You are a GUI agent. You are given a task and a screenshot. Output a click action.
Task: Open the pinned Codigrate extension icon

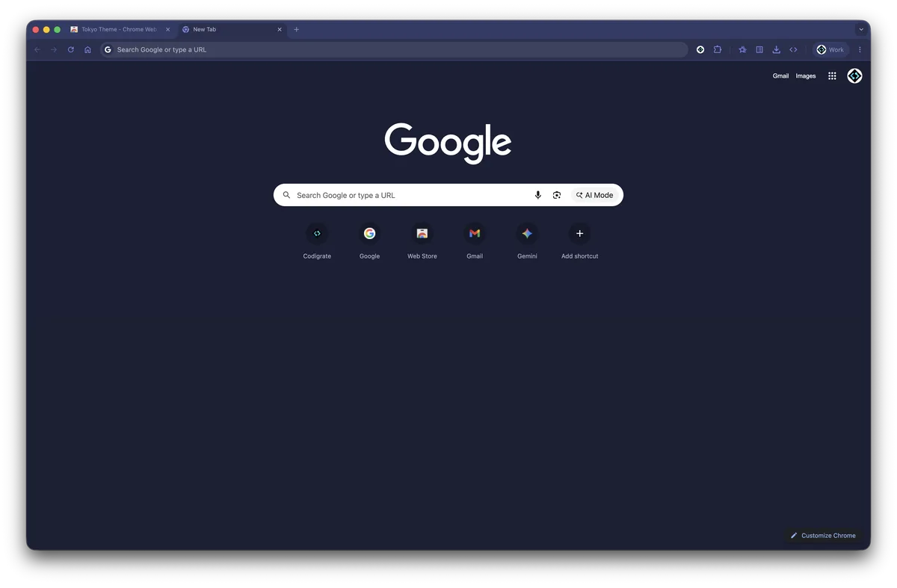click(700, 50)
